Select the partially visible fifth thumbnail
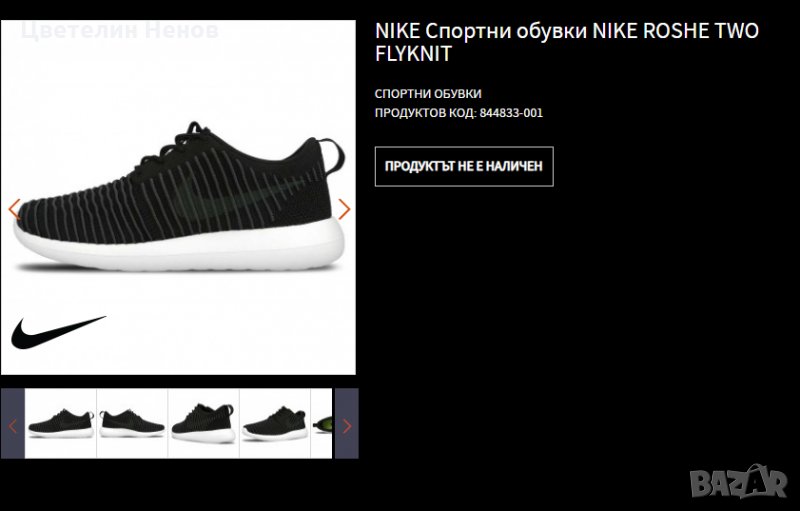 (x=321, y=424)
